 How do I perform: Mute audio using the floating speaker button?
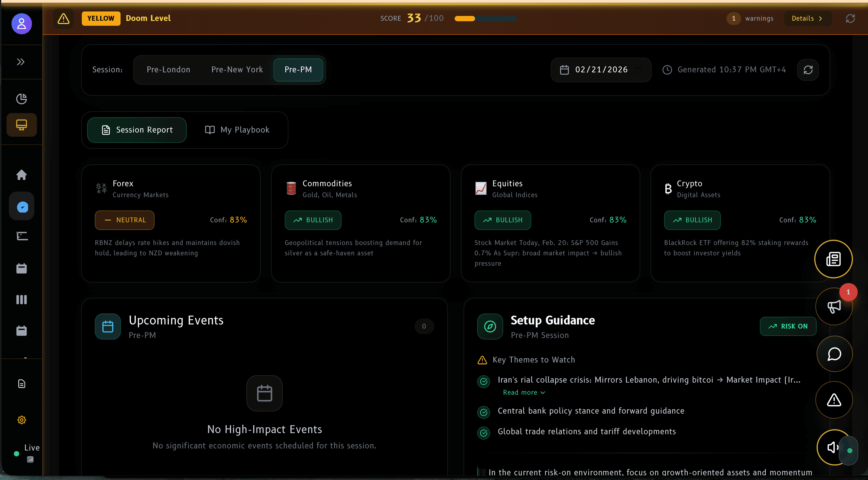pyautogui.click(x=833, y=447)
